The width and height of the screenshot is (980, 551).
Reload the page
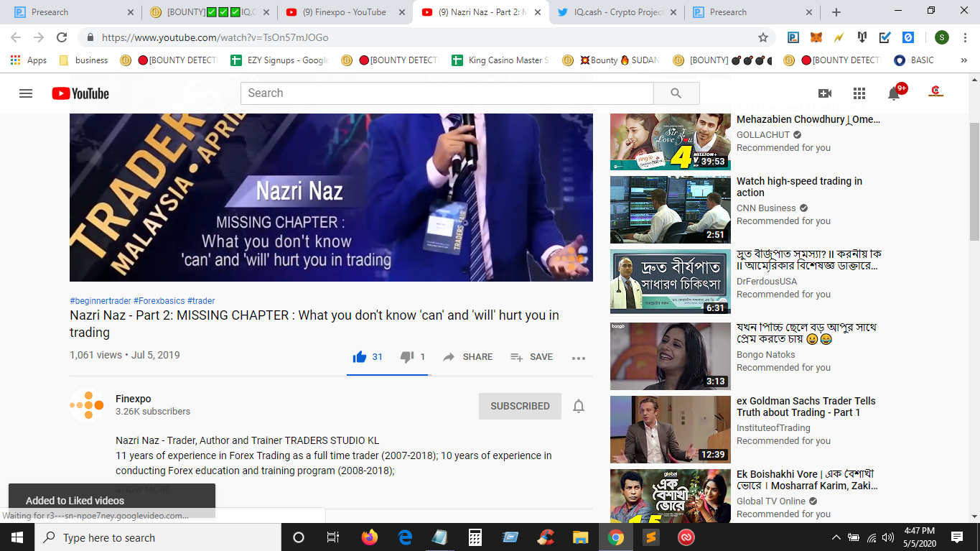point(62,37)
